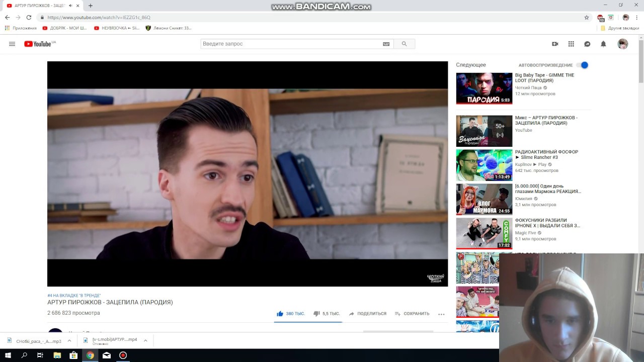Open the on-screen keyboard in search box
The image size is (644, 362).
coord(386,44)
